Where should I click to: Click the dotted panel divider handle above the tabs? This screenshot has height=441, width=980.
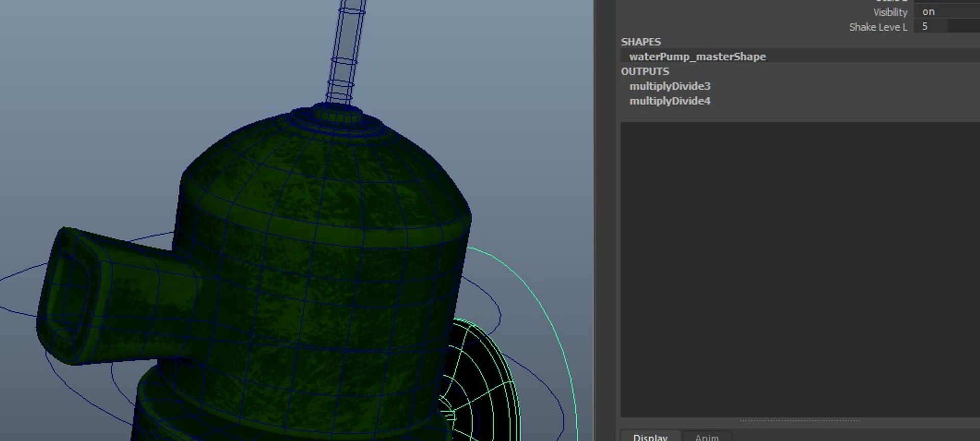pyautogui.click(x=800, y=421)
